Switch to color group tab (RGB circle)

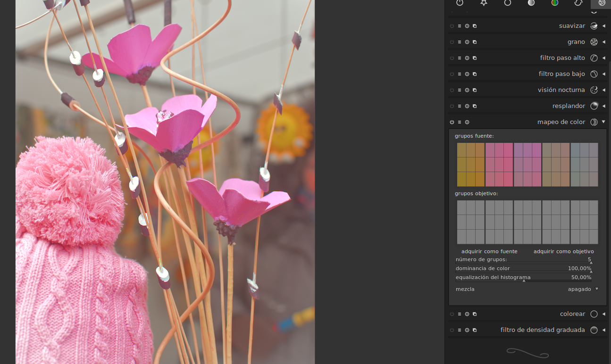tap(555, 3)
